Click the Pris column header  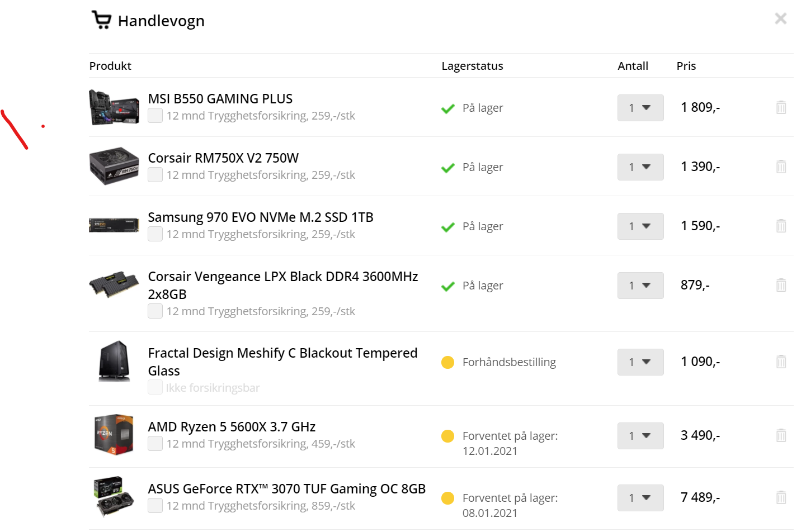pos(686,66)
